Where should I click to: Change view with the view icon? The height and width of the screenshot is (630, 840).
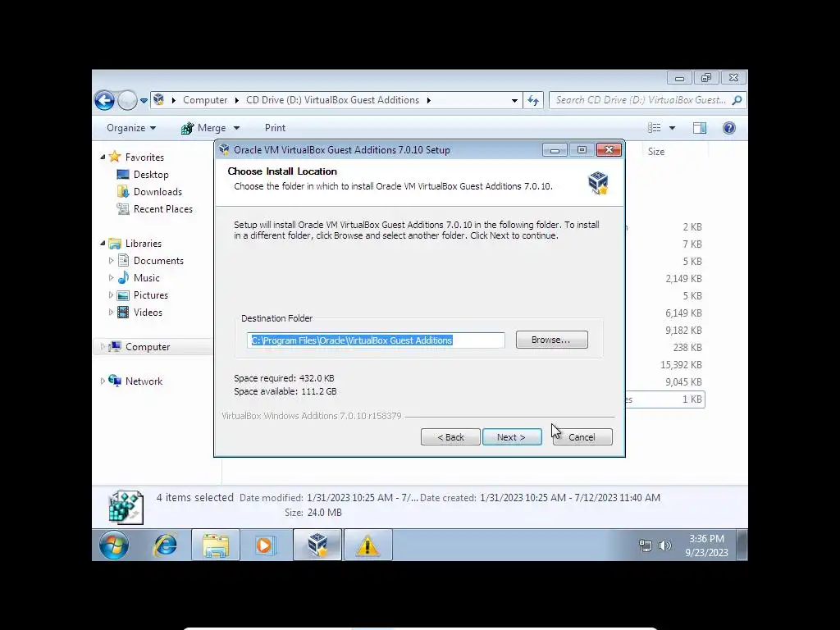[x=654, y=128]
